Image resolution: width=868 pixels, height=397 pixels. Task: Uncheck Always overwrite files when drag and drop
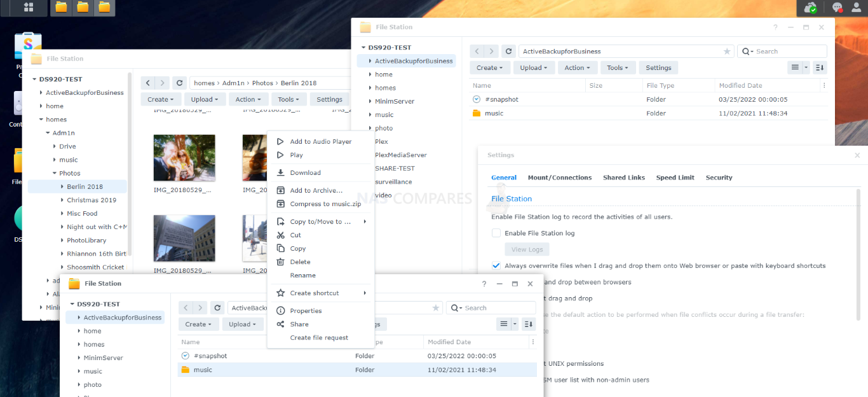(x=496, y=265)
